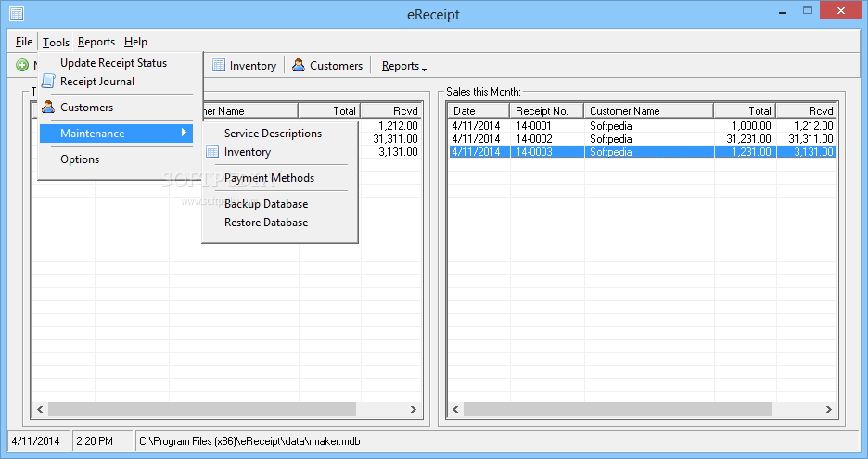This screenshot has height=459, width=868.
Task: Click the left panel horizontal scrollbar thumb
Action: pyautogui.click(x=202, y=409)
